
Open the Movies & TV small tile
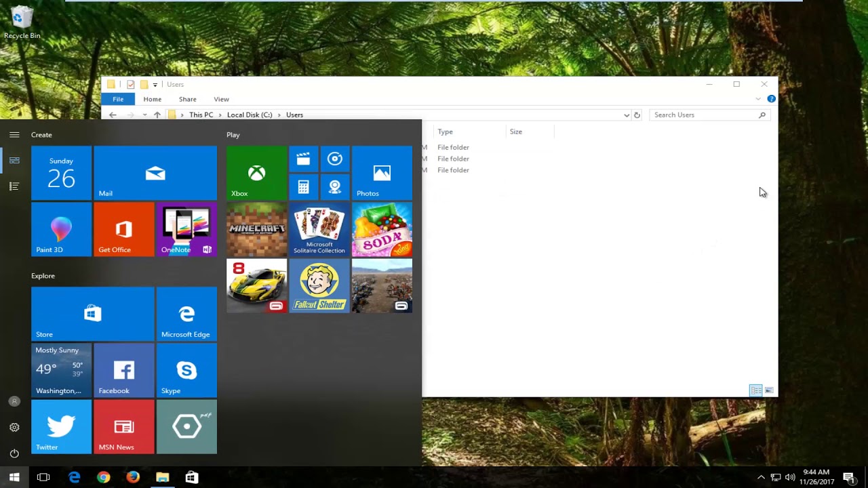pos(303,159)
